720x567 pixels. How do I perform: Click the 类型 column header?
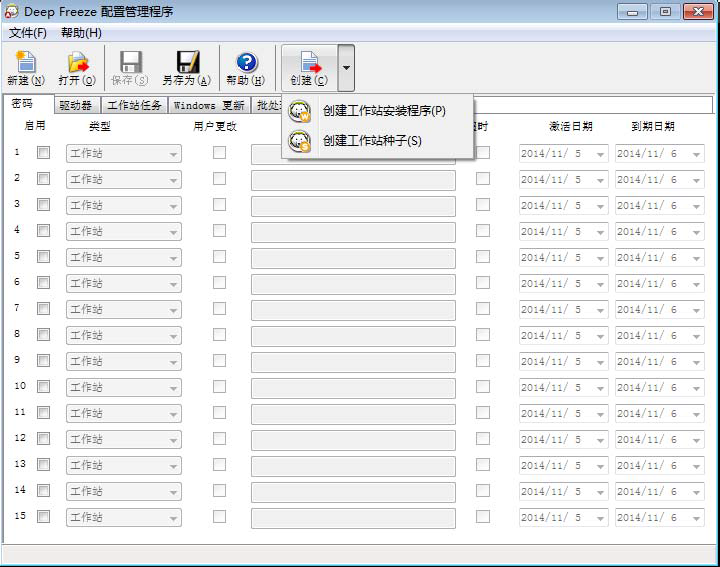(x=100, y=126)
